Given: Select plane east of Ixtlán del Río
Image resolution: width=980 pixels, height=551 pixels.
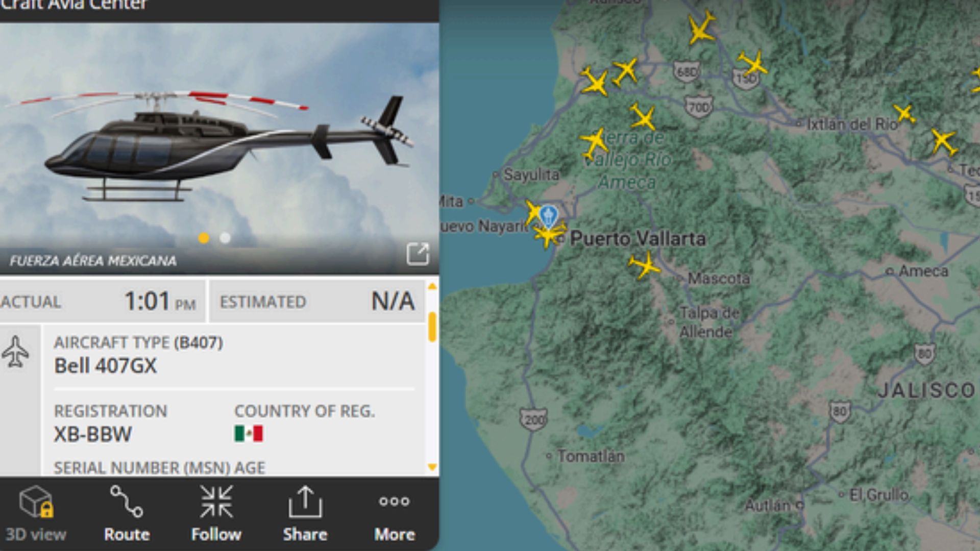Looking at the screenshot, I should click(904, 114).
